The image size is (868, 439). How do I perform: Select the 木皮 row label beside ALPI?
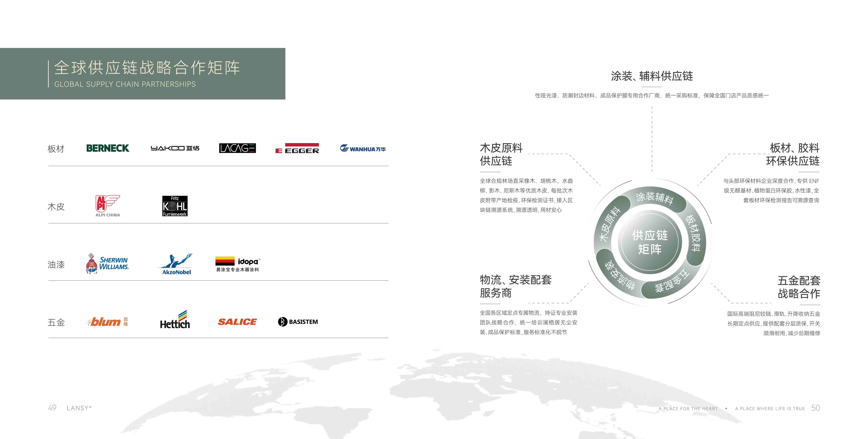coord(56,207)
